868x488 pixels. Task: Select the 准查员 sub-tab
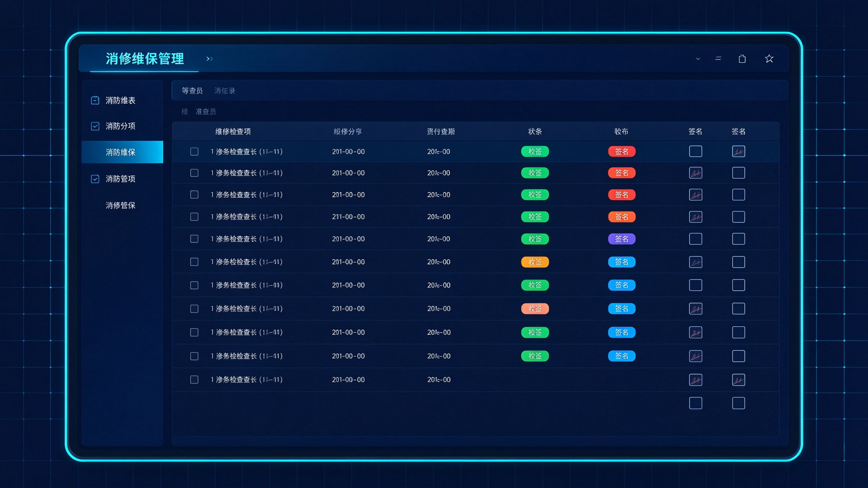coord(205,112)
